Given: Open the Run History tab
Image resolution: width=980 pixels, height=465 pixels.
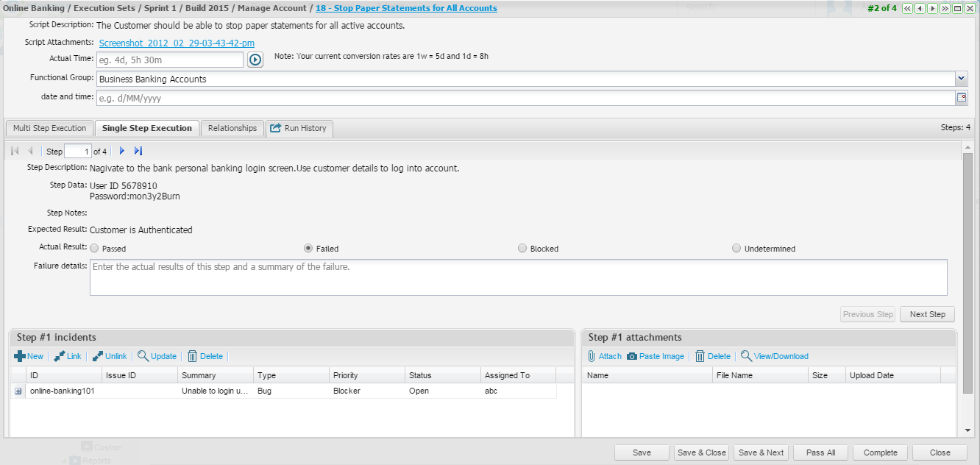Looking at the screenshot, I should [299, 128].
